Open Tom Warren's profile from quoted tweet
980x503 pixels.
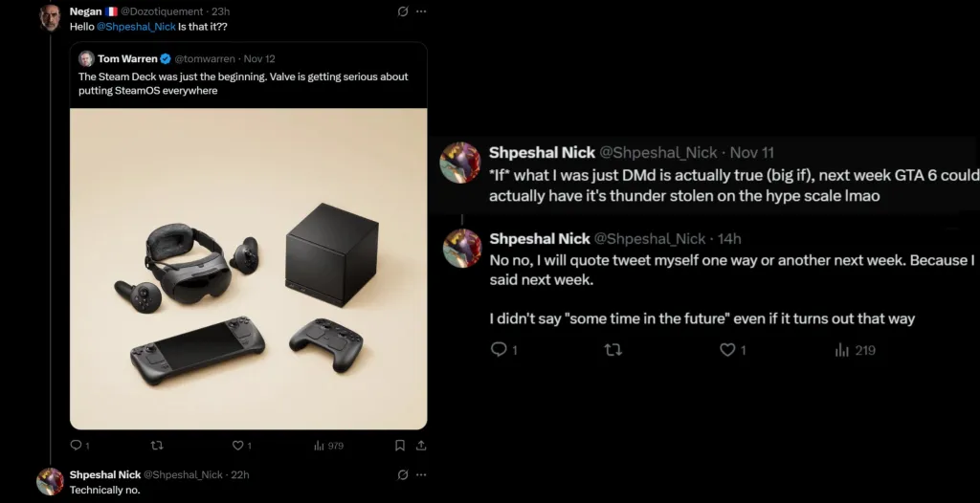127,58
